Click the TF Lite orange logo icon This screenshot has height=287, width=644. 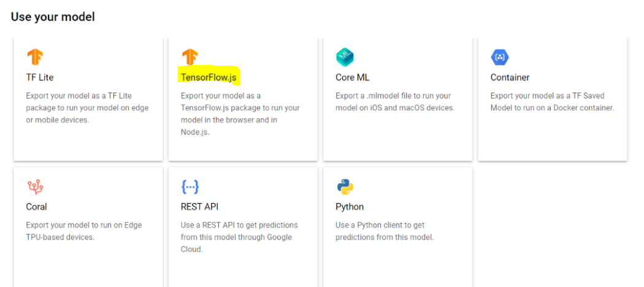(35, 57)
